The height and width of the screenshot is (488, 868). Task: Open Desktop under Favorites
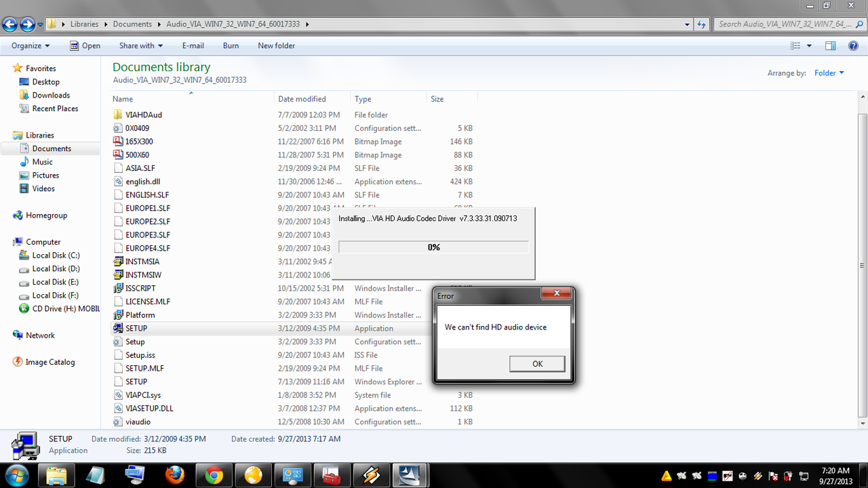45,81
